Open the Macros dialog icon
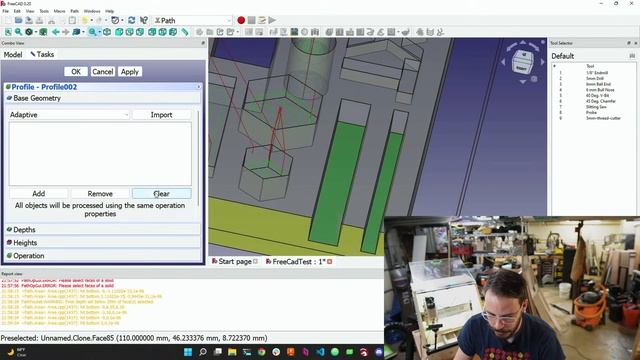640x360 pixels. coord(262,20)
